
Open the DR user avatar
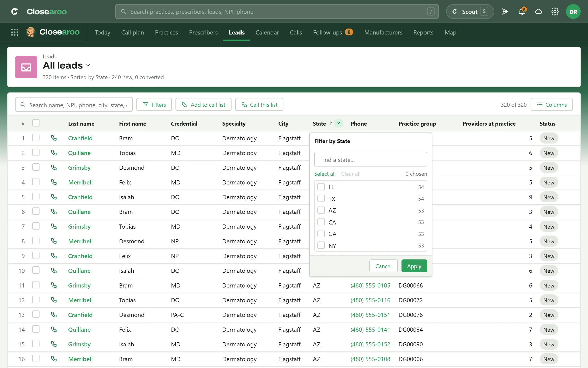(573, 11)
